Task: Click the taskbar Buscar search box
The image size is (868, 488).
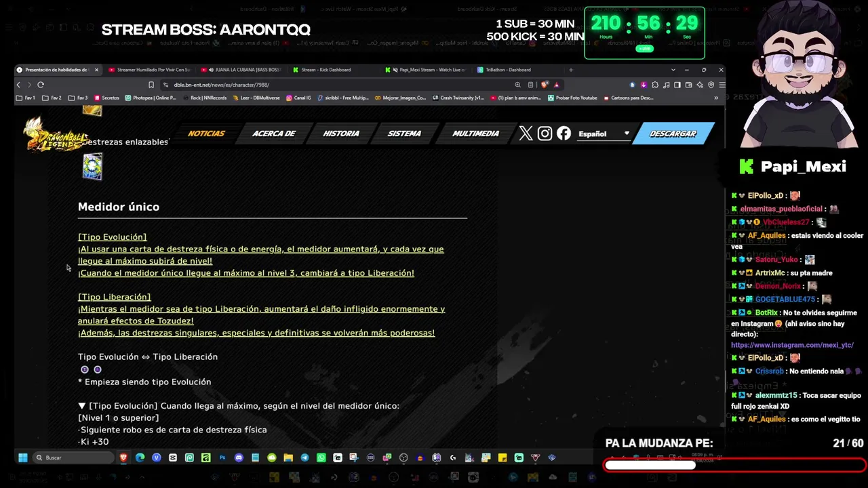Action: pyautogui.click(x=73, y=457)
